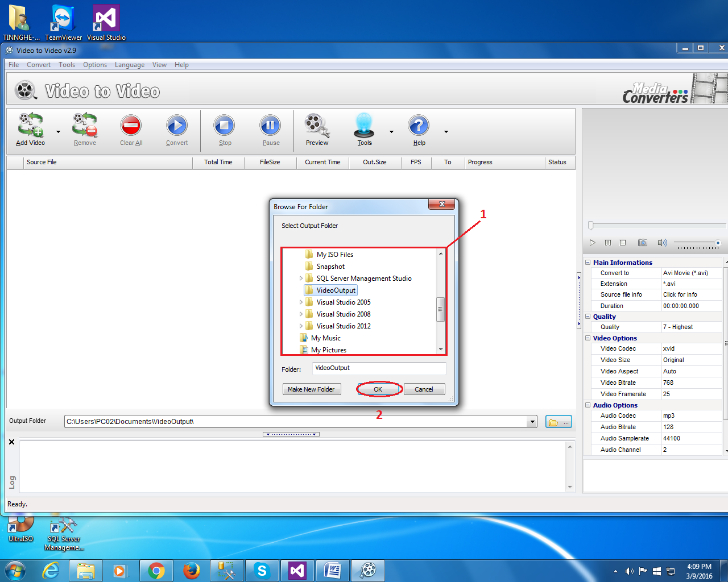The height and width of the screenshot is (582, 728).
Task: Click the Remove video icon
Action: 85,126
